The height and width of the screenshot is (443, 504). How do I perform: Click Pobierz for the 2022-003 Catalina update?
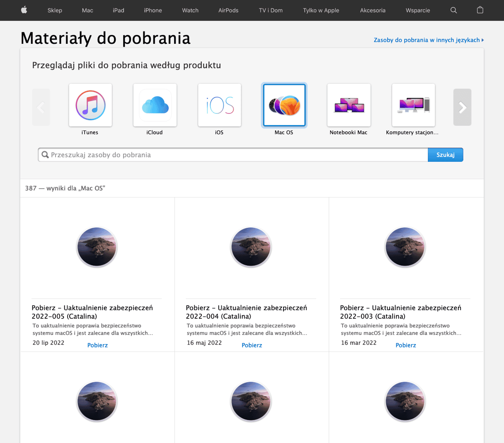pyautogui.click(x=406, y=345)
